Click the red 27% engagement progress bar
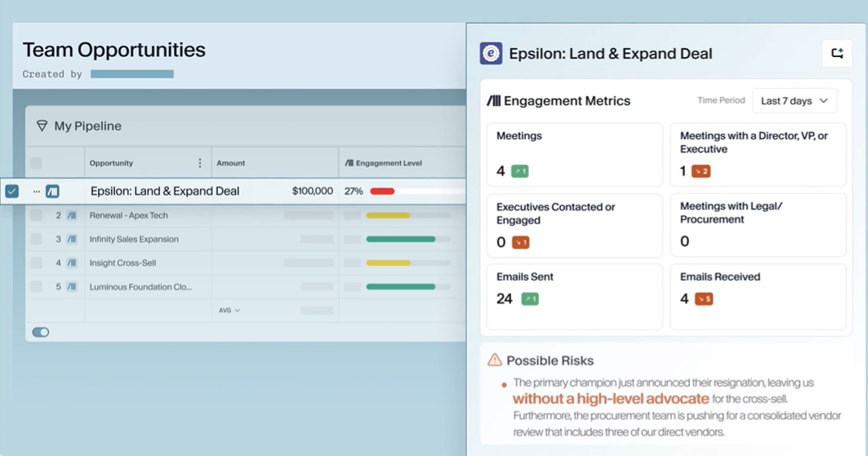Image resolution: width=868 pixels, height=456 pixels. point(382,191)
